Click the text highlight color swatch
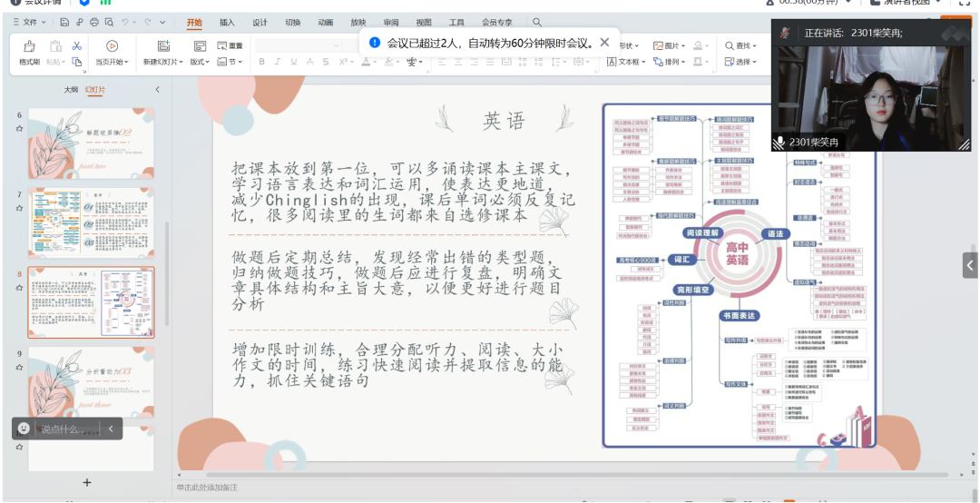 point(388,62)
